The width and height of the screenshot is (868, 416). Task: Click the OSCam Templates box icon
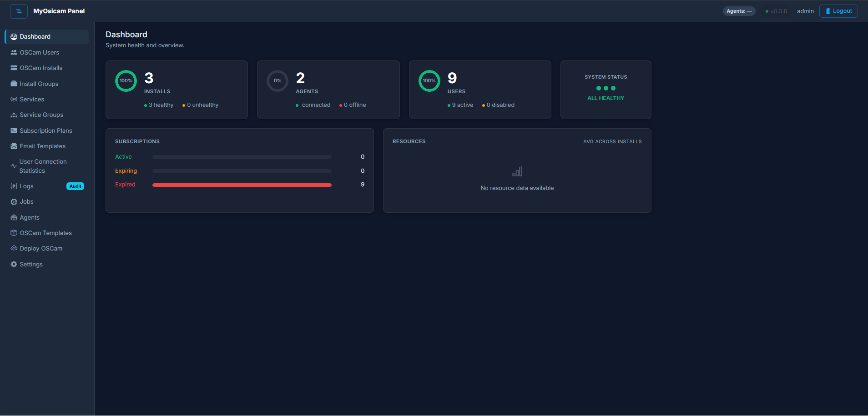pyautogui.click(x=14, y=233)
